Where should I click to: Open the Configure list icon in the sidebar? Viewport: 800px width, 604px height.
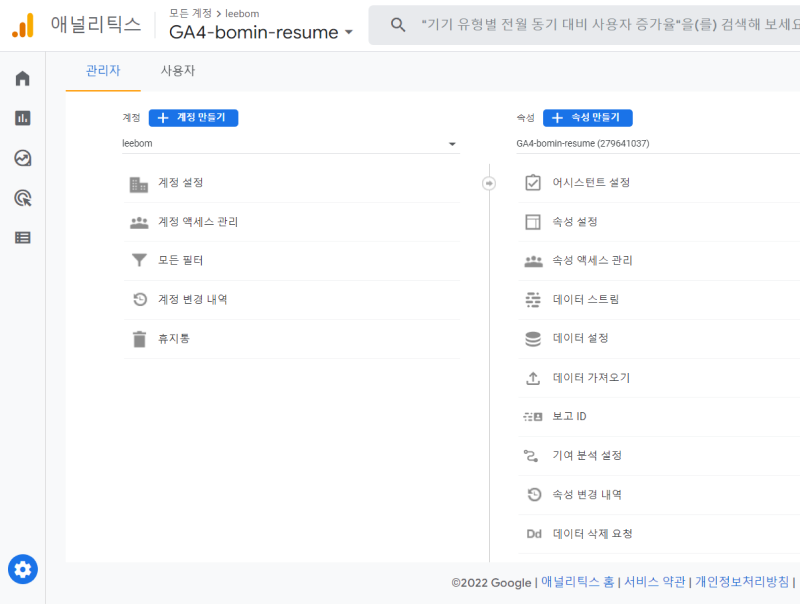coord(22,238)
